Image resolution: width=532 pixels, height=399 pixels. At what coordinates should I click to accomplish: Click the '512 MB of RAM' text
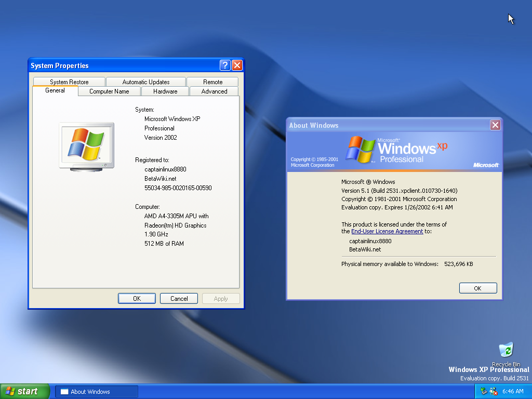coord(164,244)
